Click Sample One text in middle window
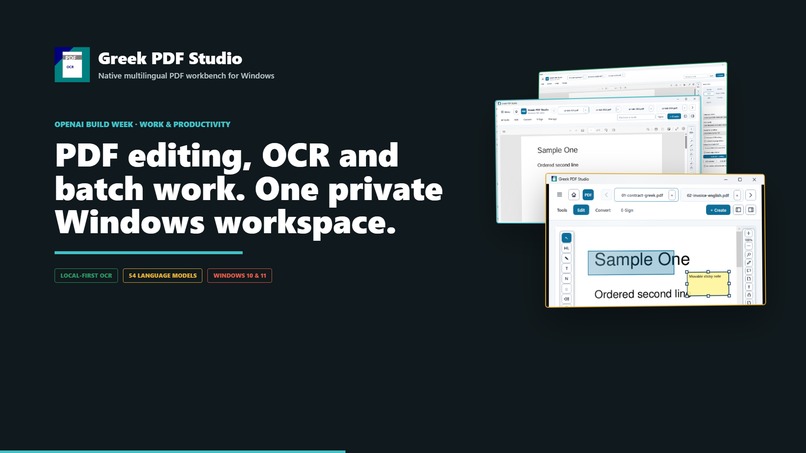This screenshot has height=453, width=806. point(558,150)
